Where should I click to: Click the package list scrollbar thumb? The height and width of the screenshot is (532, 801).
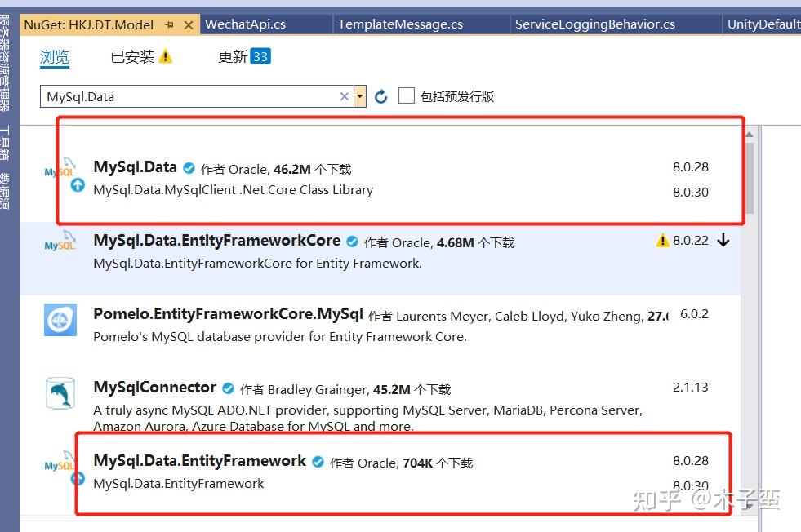(750, 178)
